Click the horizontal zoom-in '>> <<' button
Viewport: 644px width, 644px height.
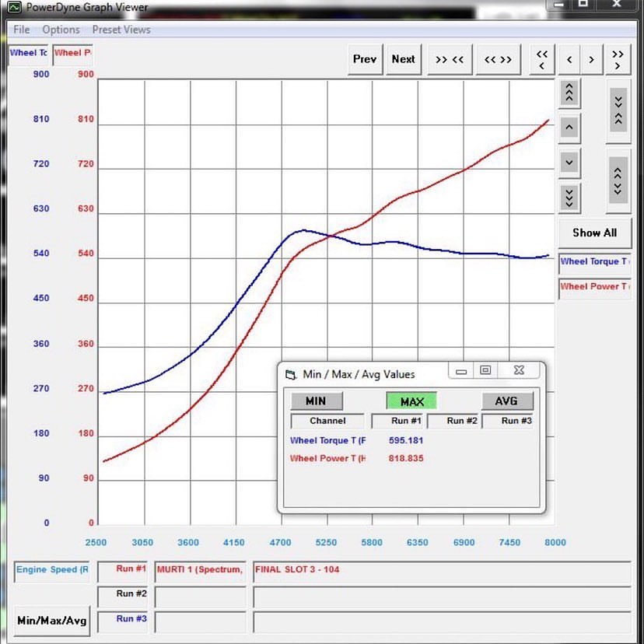pos(450,59)
